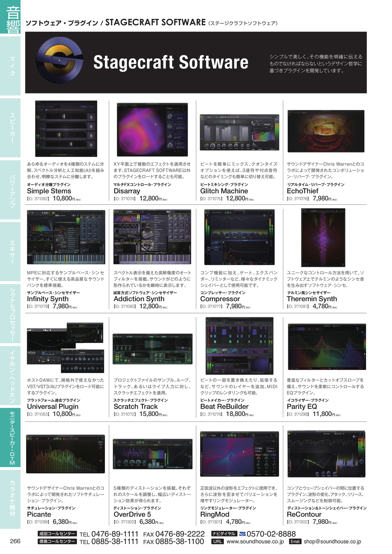This screenshot has height=554, width=392.
Task: Open the Universal Plugin screenshot thumbnail
Action: (x=65, y=348)
